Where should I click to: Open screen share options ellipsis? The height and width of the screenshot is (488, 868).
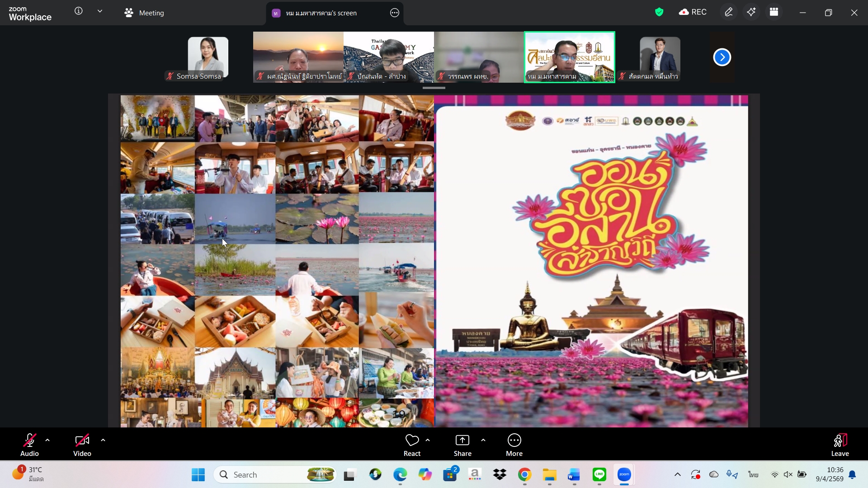pyautogui.click(x=394, y=13)
